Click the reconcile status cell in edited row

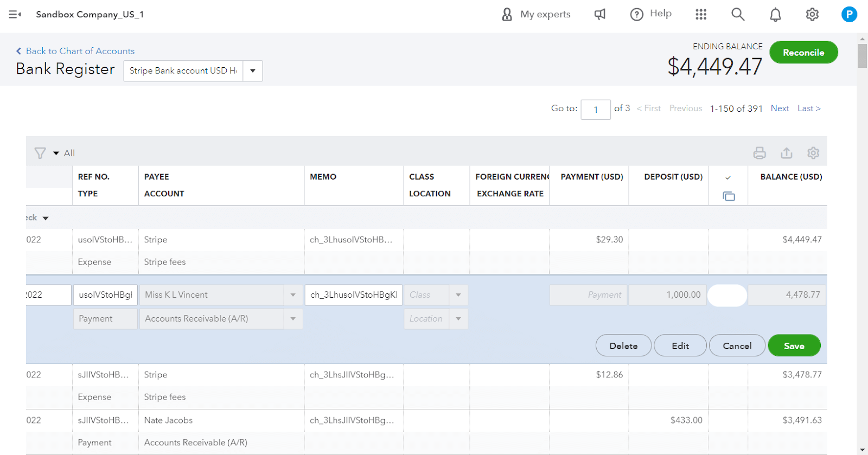[x=727, y=296]
